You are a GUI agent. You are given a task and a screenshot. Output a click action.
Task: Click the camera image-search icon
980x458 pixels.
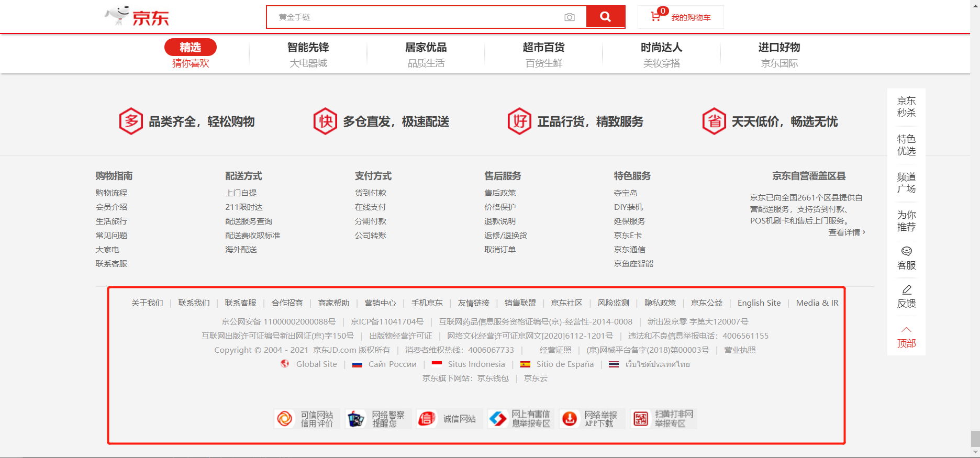pos(570,17)
